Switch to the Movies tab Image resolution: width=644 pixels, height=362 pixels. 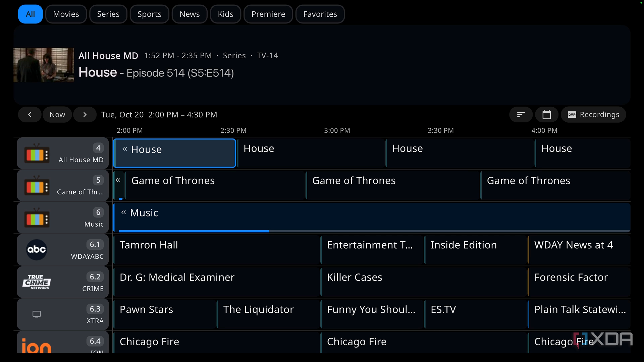[66, 14]
